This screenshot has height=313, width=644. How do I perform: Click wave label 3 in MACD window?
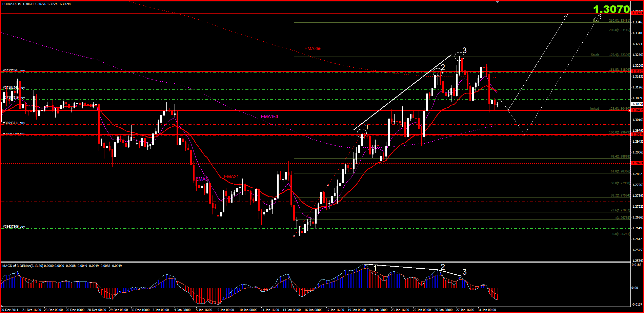tap(465, 272)
